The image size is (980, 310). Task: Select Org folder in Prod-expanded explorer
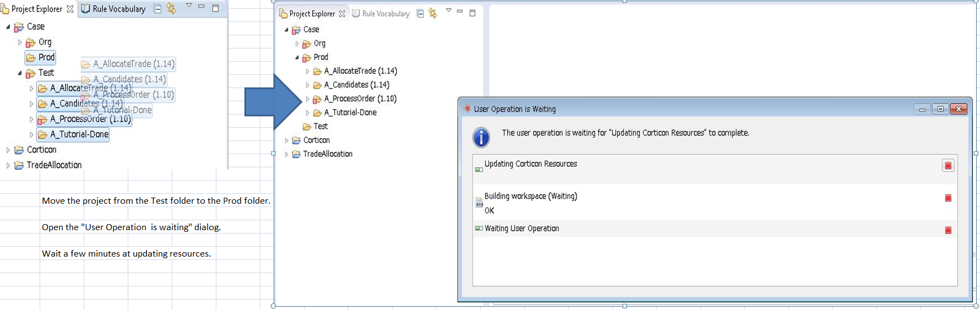pyautogui.click(x=314, y=43)
